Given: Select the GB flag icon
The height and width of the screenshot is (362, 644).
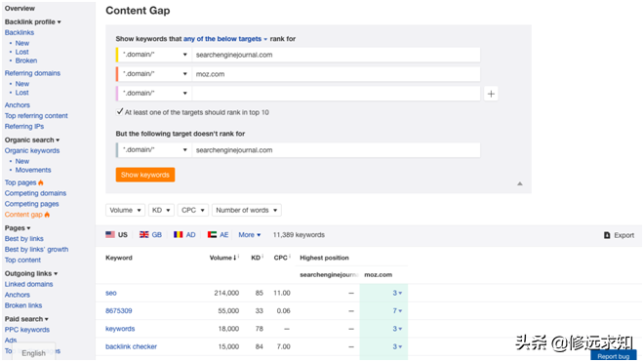Looking at the screenshot, I should pyautogui.click(x=144, y=234).
